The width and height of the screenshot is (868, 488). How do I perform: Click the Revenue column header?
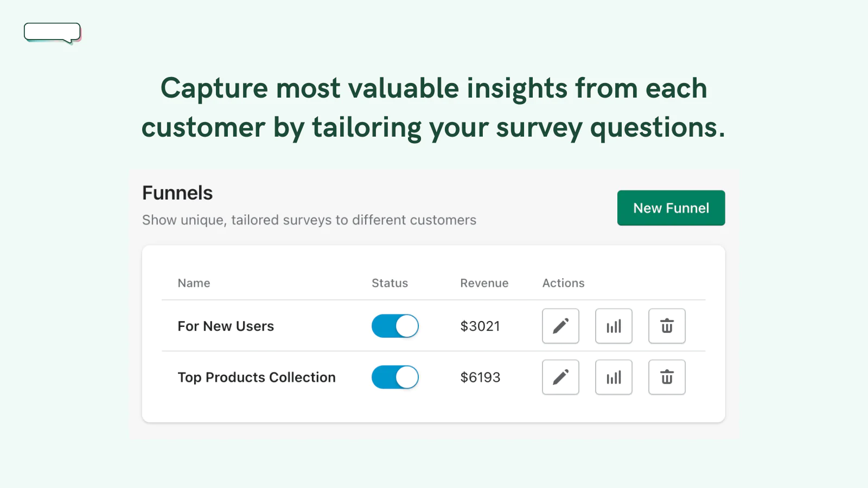point(484,283)
